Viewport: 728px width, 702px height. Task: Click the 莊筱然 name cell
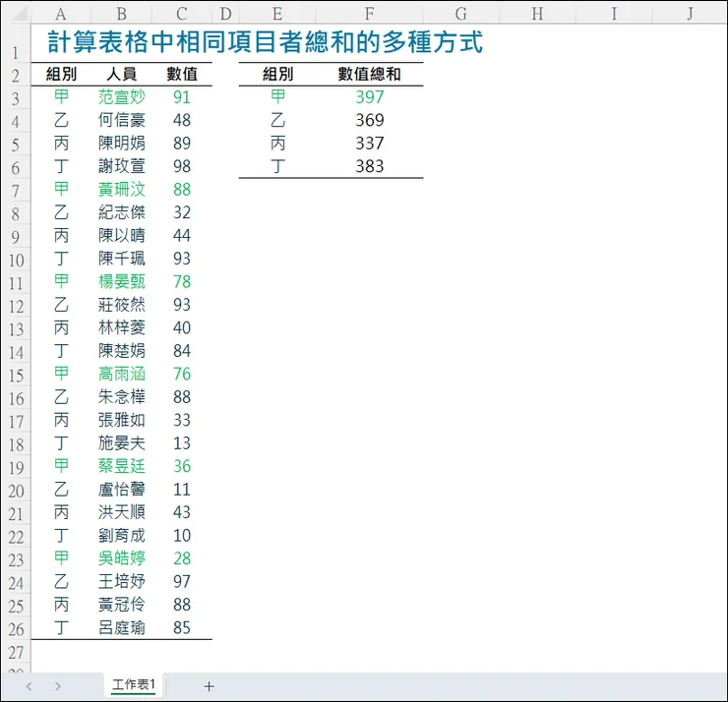(122, 305)
